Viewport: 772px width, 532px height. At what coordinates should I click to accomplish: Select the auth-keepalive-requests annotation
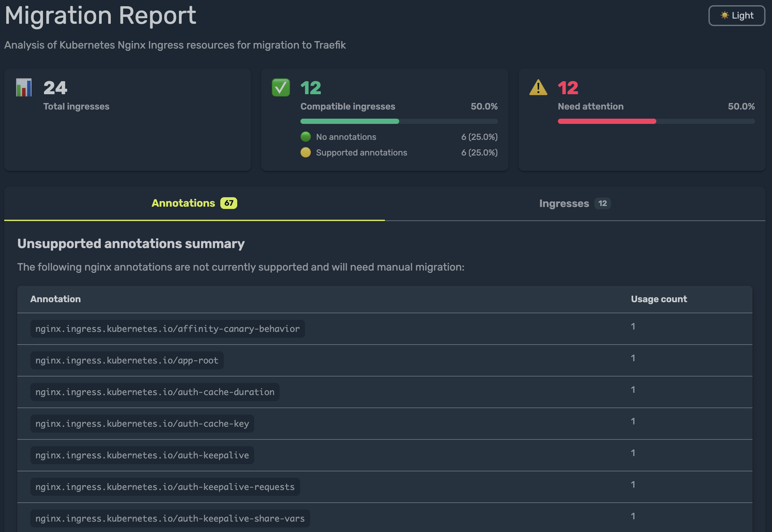(165, 487)
